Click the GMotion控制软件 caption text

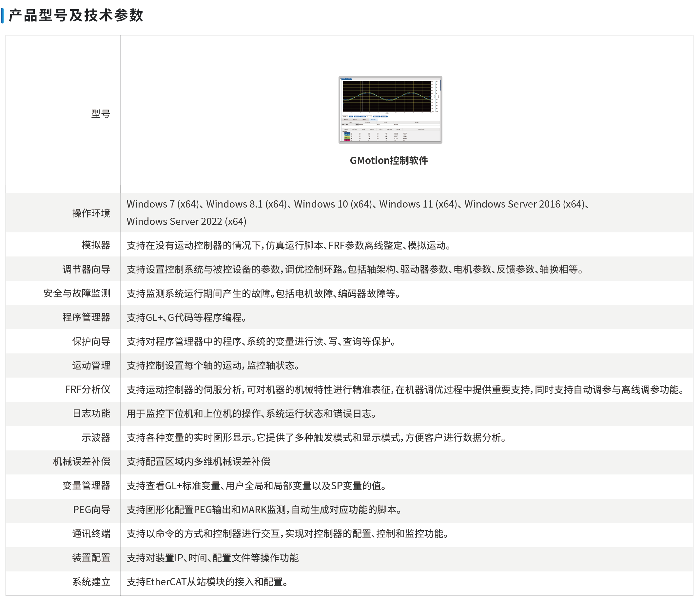[389, 161]
